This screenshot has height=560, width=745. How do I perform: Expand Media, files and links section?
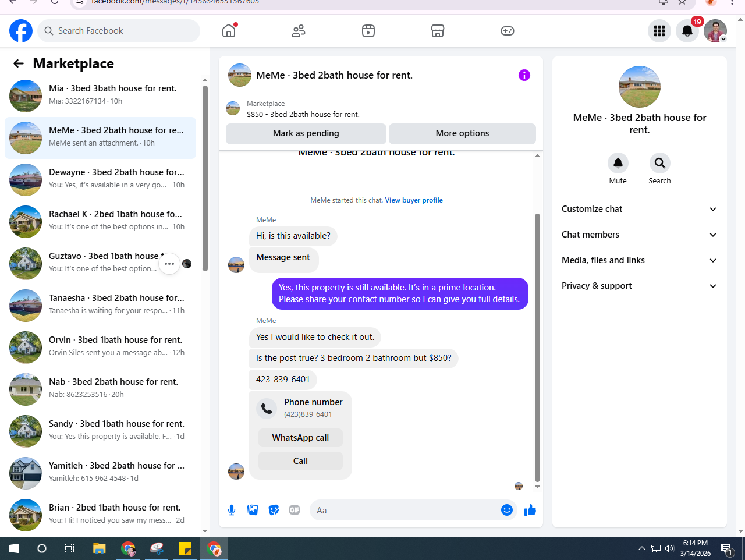pyautogui.click(x=640, y=260)
